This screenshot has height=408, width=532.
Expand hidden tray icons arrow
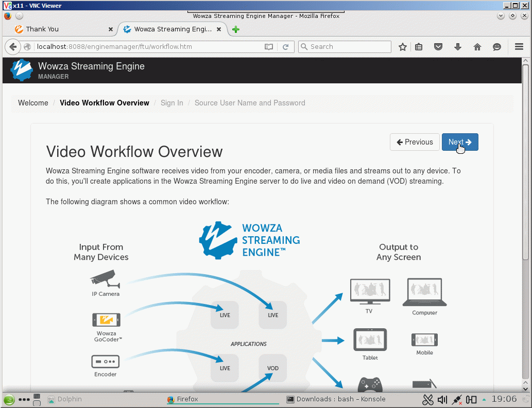click(484, 400)
